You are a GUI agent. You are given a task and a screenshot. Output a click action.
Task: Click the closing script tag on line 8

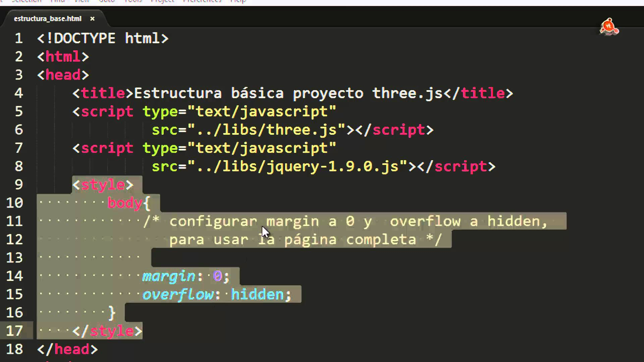pos(456,167)
